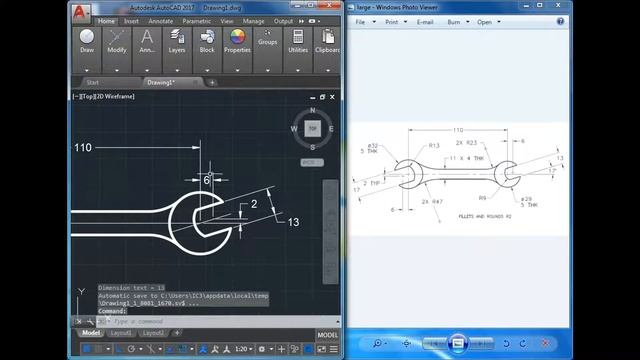
Task: Play slide show in Photo Viewer
Action: [458, 343]
